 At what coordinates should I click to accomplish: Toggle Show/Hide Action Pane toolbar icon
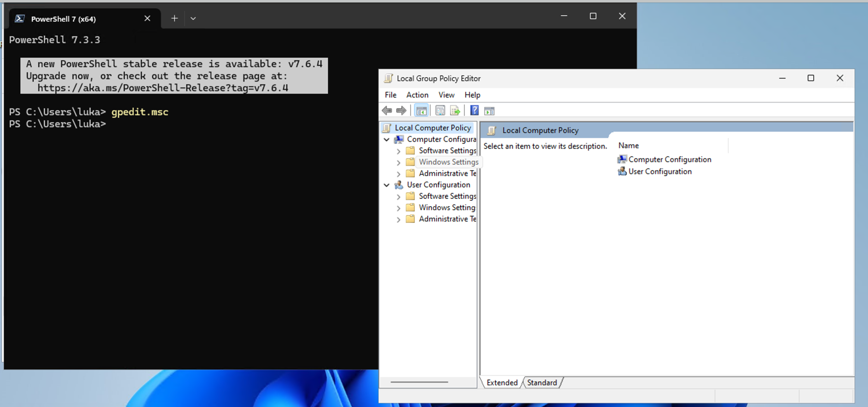[x=489, y=110]
